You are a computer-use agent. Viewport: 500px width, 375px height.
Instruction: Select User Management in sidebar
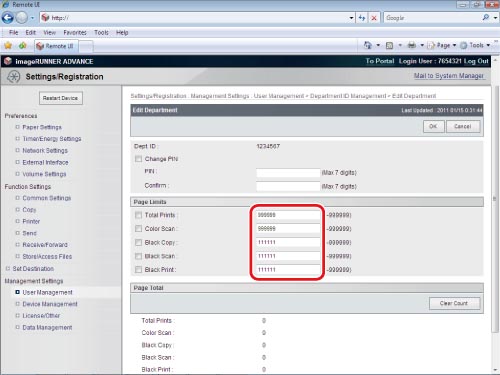pyautogui.click(x=47, y=292)
